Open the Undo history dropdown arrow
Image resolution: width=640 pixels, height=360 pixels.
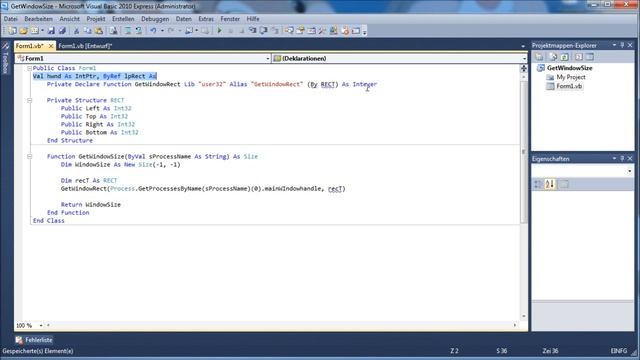coord(162,31)
